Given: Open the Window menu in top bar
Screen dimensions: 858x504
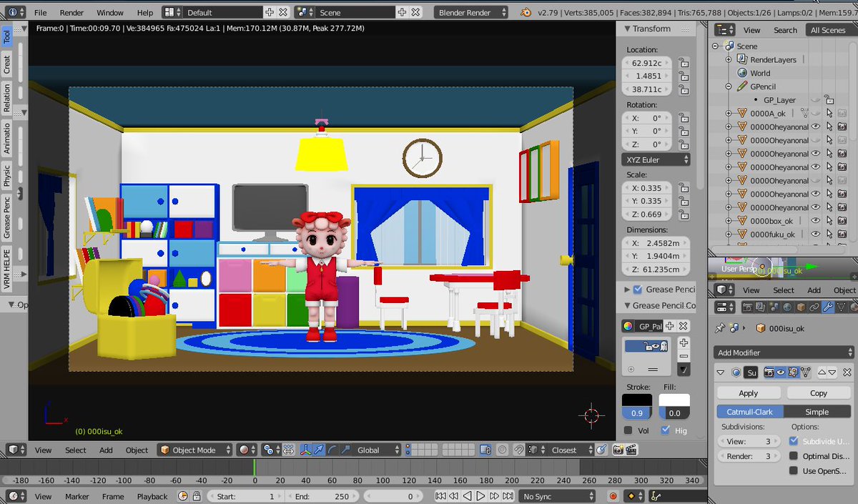Looking at the screenshot, I should coord(110,12).
